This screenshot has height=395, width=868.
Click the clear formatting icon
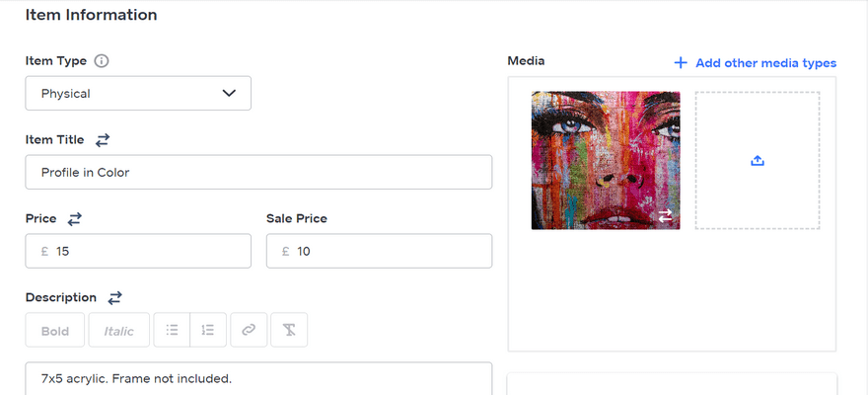pyautogui.click(x=288, y=331)
